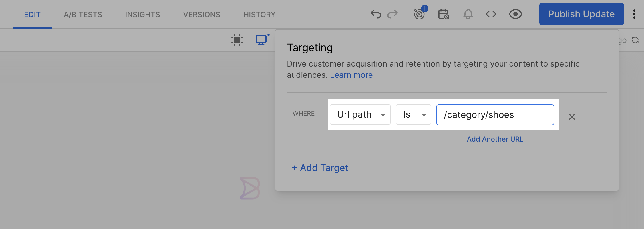Click the notifications bell icon
The width and height of the screenshot is (644, 229).
click(x=468, y=14)
